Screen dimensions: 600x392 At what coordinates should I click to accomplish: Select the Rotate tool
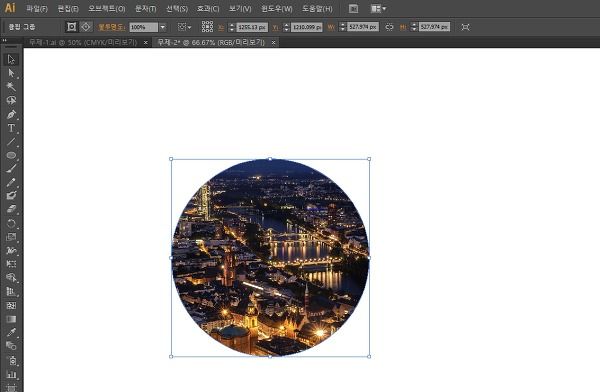click(11, 223)
